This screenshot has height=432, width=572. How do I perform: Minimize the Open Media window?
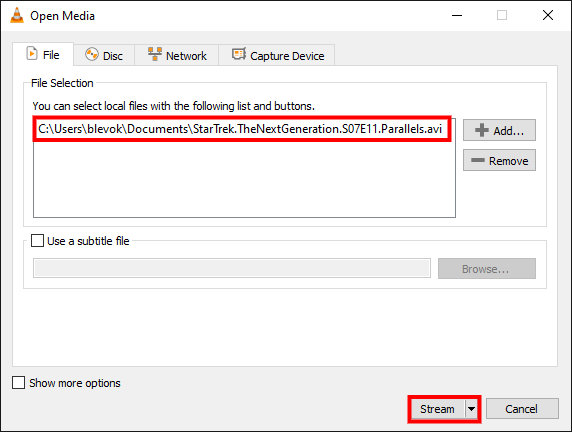[457, 15]
